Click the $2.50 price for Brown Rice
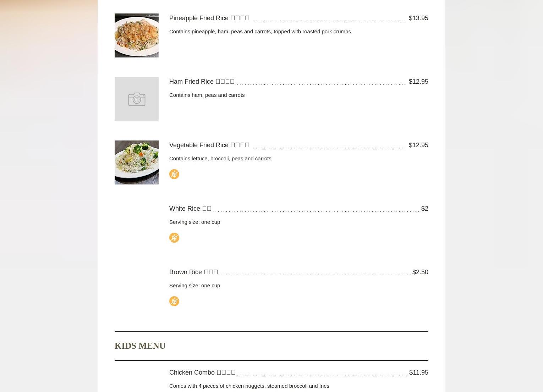Viewport: 543px width, 392px height. tap(420, 272)
